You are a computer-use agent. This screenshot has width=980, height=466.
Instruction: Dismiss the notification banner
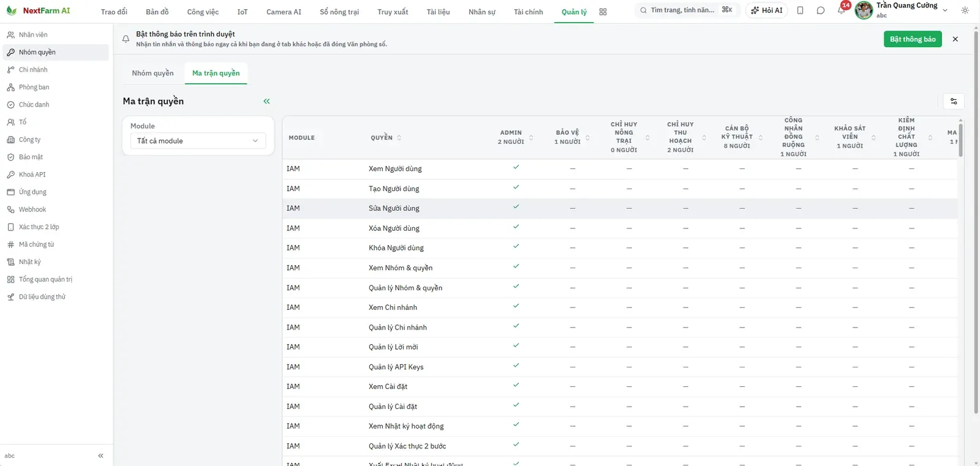point(955,39)
